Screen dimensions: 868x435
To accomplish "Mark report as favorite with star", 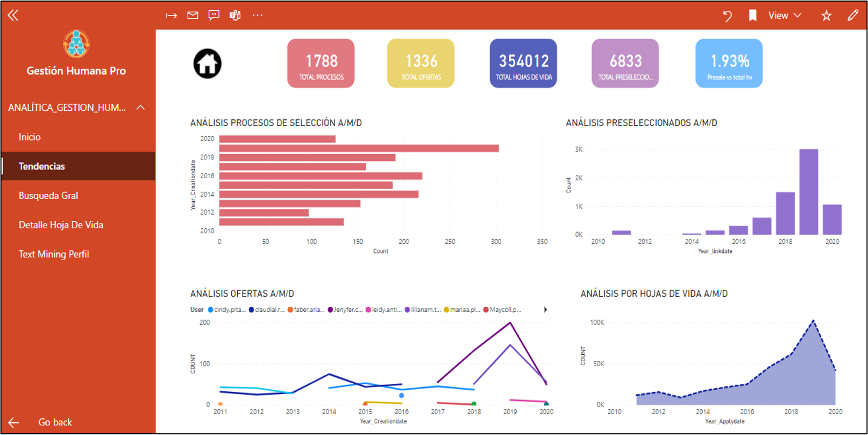I will [826, 16].
